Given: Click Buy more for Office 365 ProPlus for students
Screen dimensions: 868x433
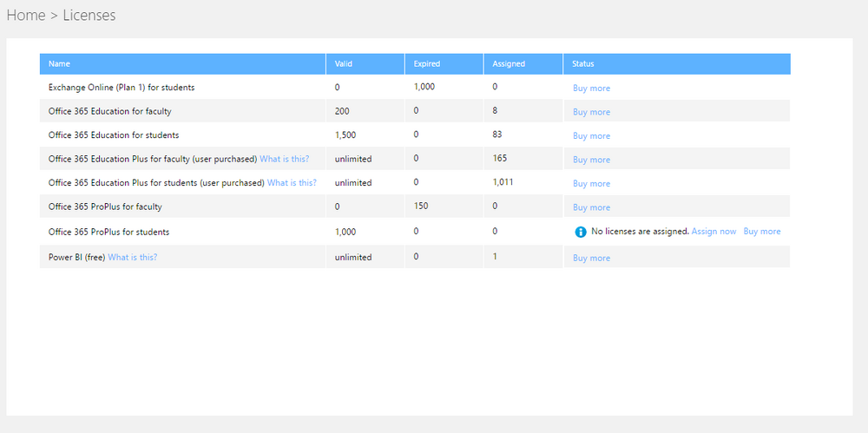Looking at the screenshot, I should 762,231.
